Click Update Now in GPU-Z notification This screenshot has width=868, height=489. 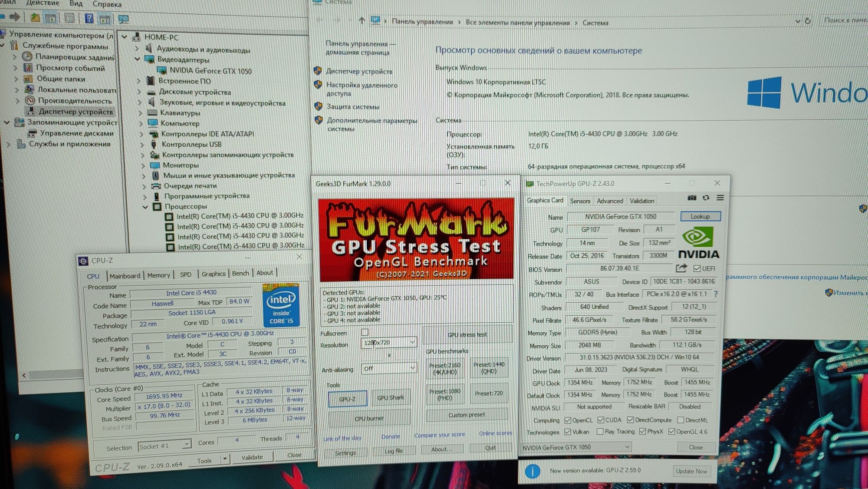(x=691, y=471)
